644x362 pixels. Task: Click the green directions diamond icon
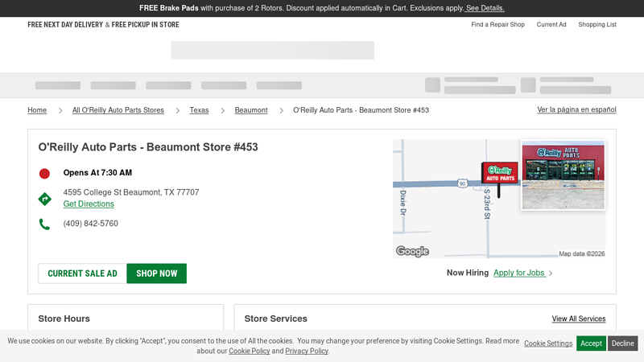pos(45,199)
